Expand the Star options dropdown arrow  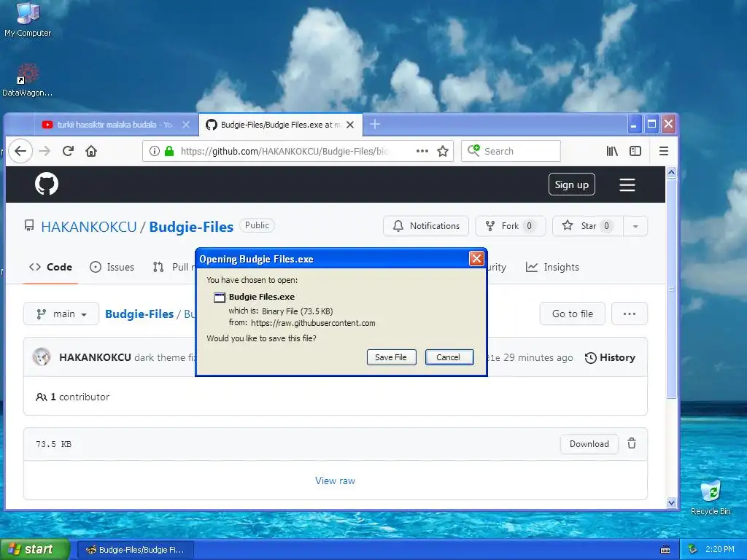pyautogui.click(x=635, y=226)
